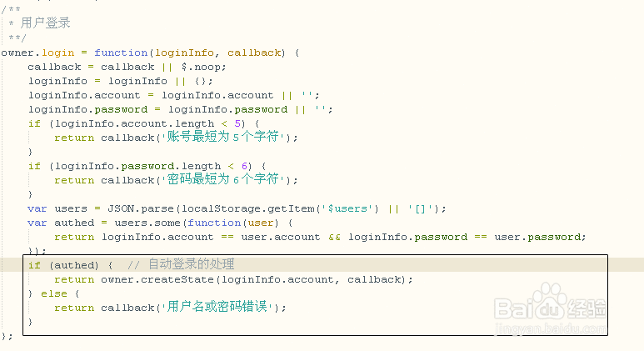Click the '$users' string literal
Screen dimensions: 644x351
click(347, 208)
